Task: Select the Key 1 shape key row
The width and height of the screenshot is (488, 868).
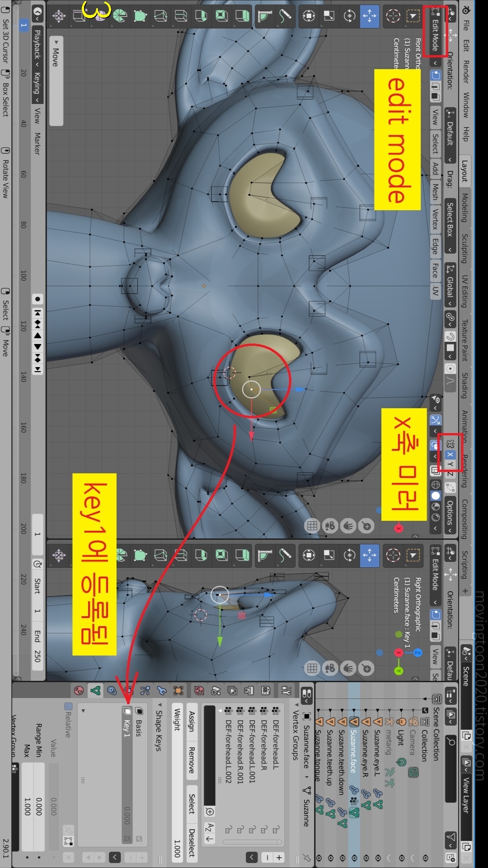Action: coord(127,775)
